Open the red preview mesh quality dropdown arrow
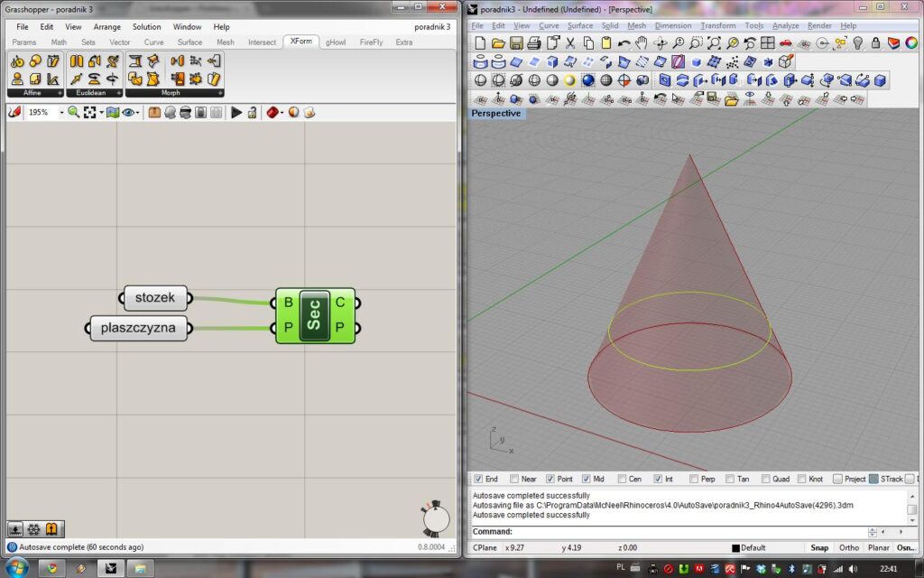 [x=282, y=112]
